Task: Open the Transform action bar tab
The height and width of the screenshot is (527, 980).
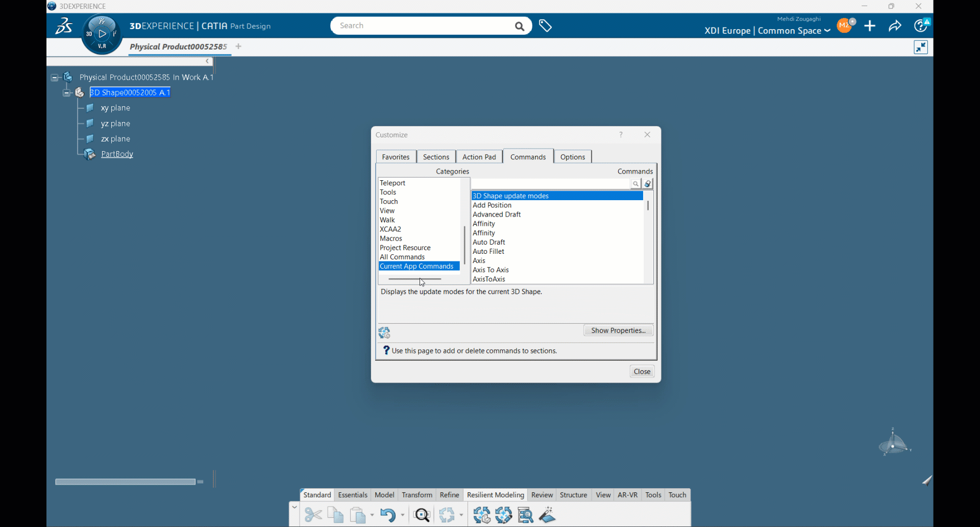Action: [x=417, y=495]
